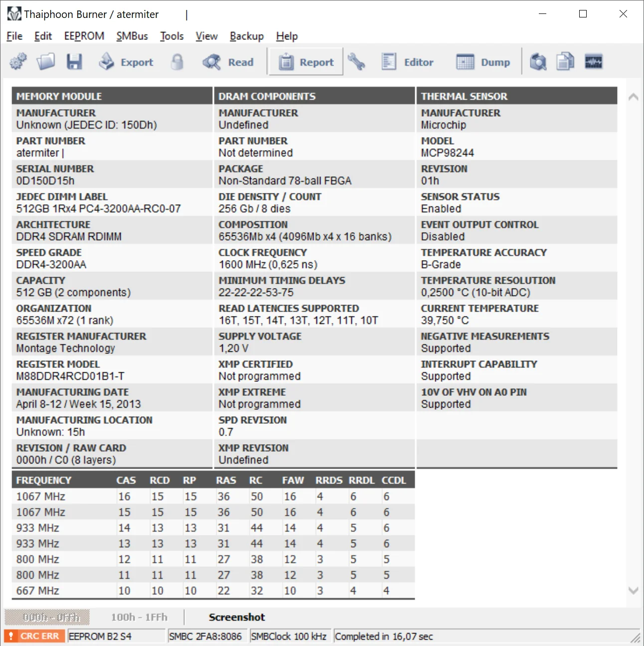
Task: Open the File menu
Action: [14, 36]
